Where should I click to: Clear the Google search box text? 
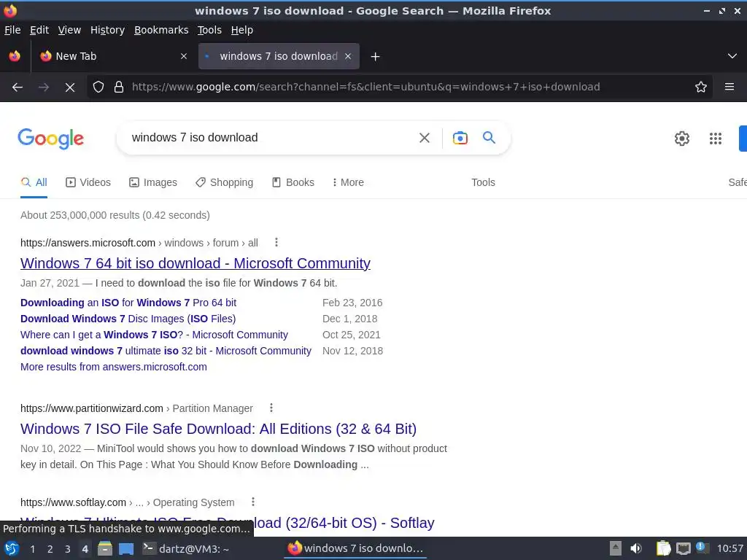tap(424, 138)
